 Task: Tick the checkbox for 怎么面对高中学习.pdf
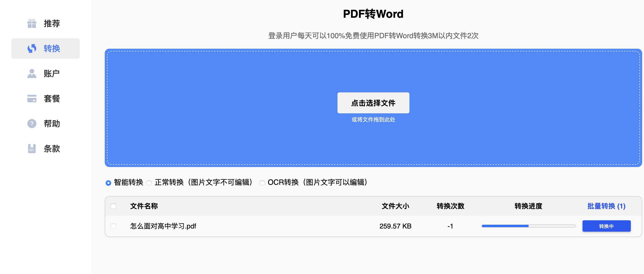[x=113, y=226]
